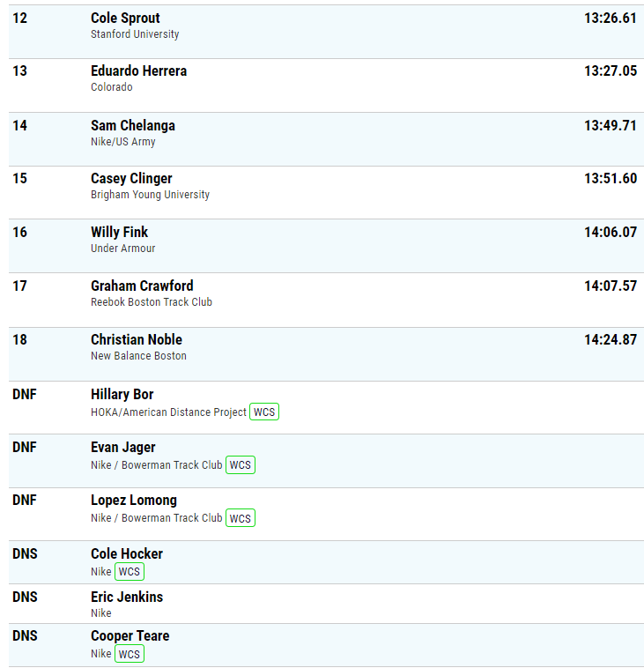
Task: Click athlete name Casey Clinger
Action: pos(131,179)
